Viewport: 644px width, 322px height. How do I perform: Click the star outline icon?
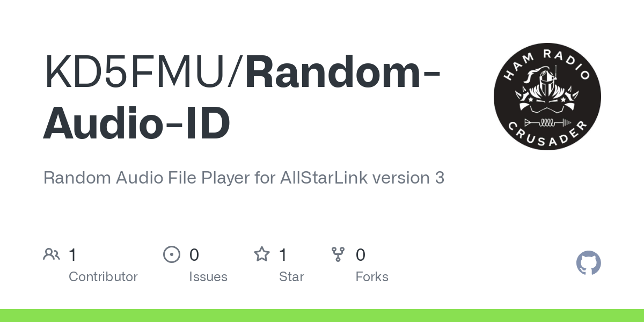coord(262,254)
